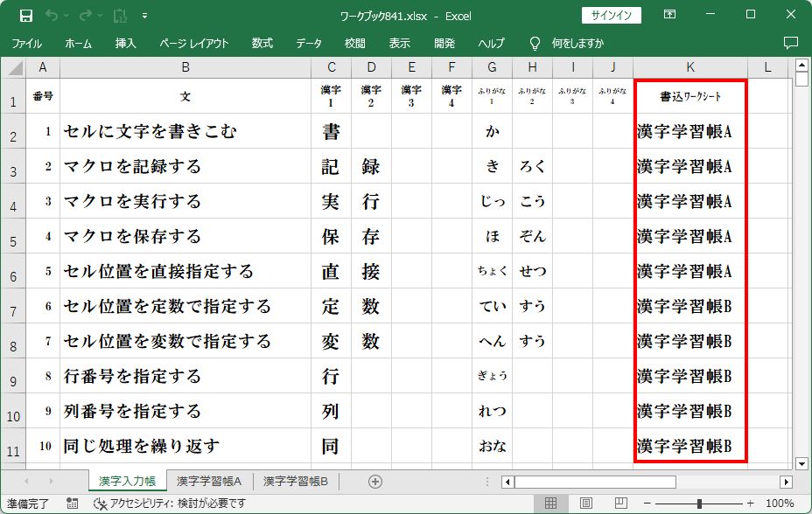Click the Save icon in quick access toolbar

[26, 16]
